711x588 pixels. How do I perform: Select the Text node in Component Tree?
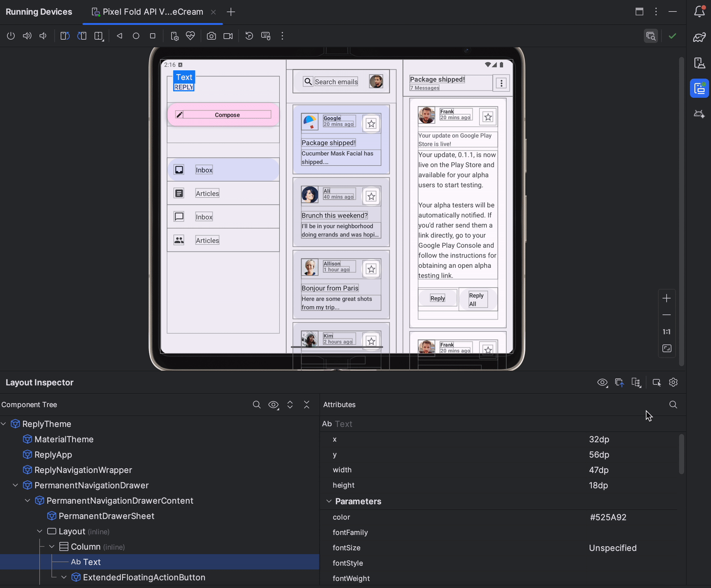tap(92, 562)
